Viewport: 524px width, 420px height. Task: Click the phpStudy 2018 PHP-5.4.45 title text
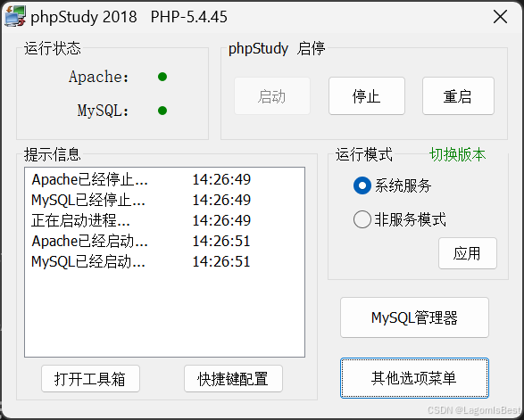point(129,17)
